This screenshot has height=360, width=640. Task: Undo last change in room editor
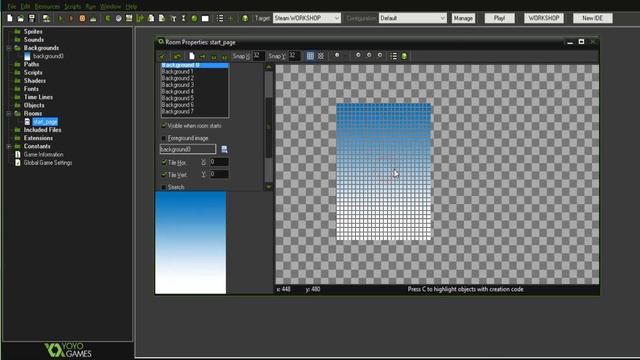coord(177,56)
